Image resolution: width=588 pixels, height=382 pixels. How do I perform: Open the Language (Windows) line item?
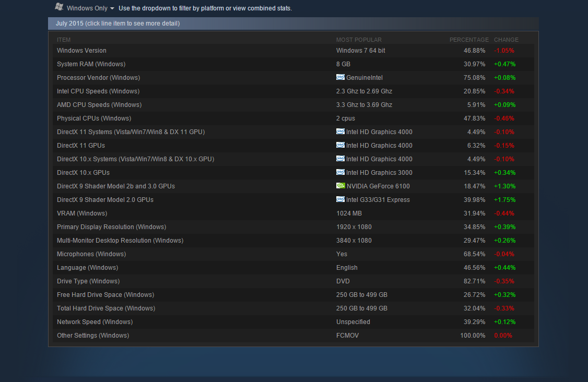click(293, 268)
